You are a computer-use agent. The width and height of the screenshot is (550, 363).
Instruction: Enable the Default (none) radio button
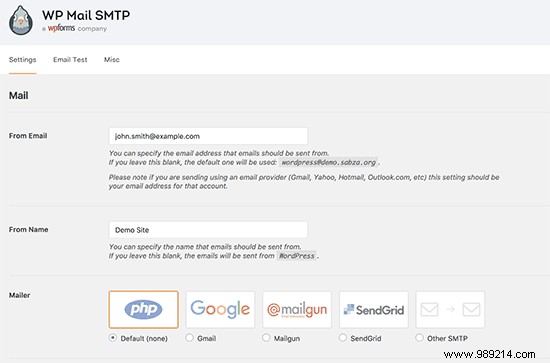click(x=113, y=338)
